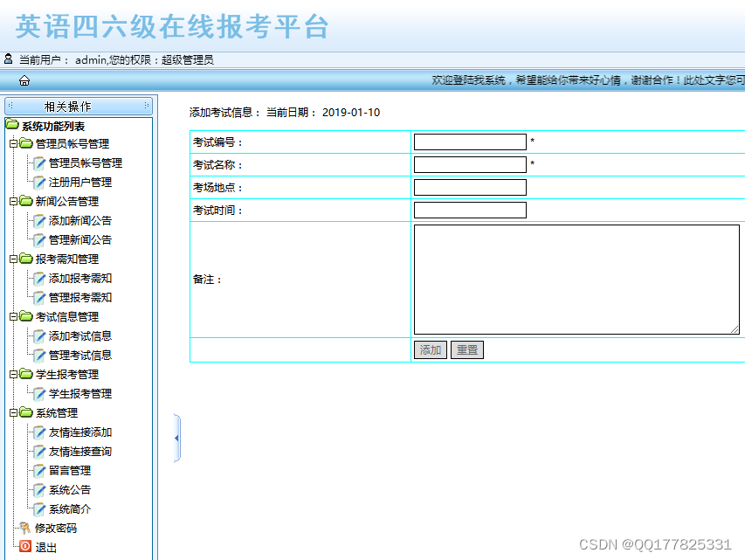The image size is (745, 560).
Task: Click the 添加 submit button
Action: pos(431,349)
